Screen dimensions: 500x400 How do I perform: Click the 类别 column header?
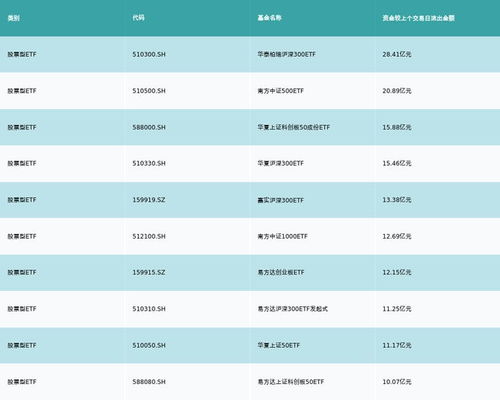(x=14, y=18)
